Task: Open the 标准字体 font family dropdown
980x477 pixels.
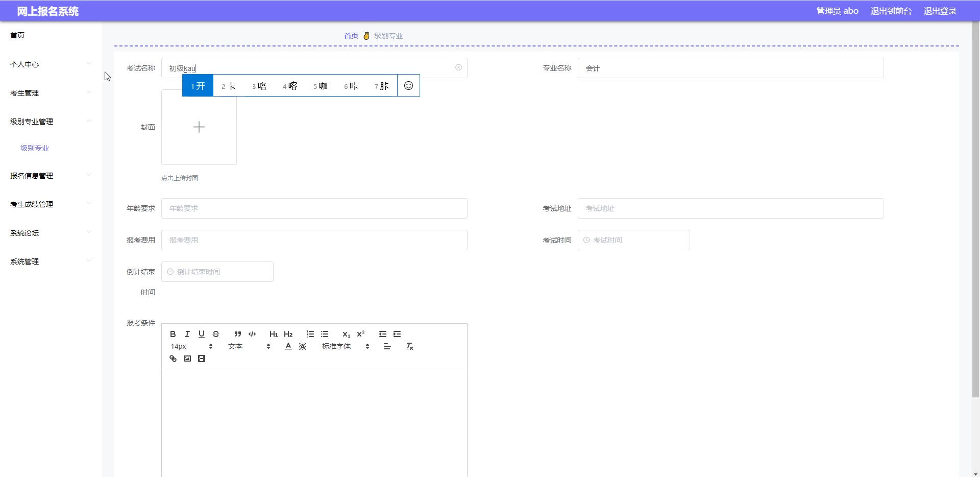Action: click(345, 346)
